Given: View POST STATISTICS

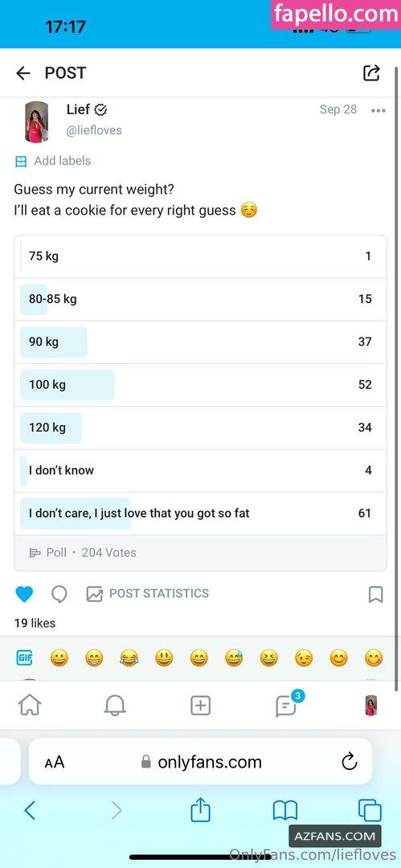Looking at the screenshot, I should pyautogui.click(x=148, y=593).
